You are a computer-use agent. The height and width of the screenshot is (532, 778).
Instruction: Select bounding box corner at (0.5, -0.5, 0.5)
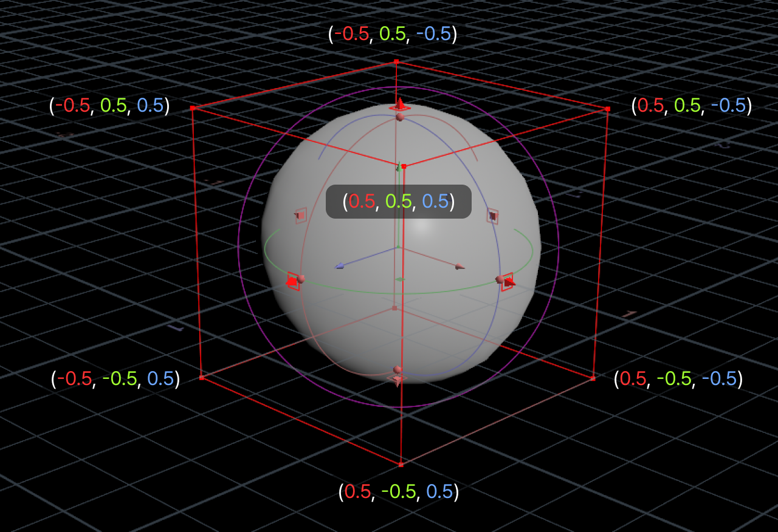(x=401, y=465)
